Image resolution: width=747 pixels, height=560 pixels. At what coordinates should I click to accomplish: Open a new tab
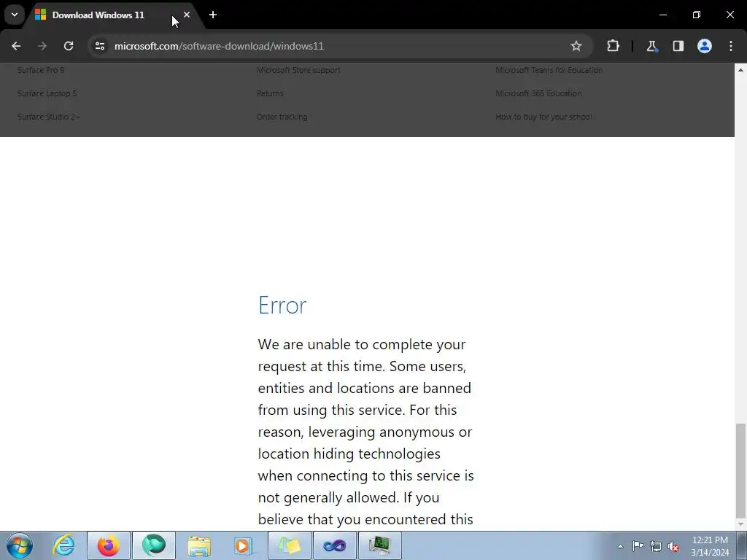tap(213, 15)
